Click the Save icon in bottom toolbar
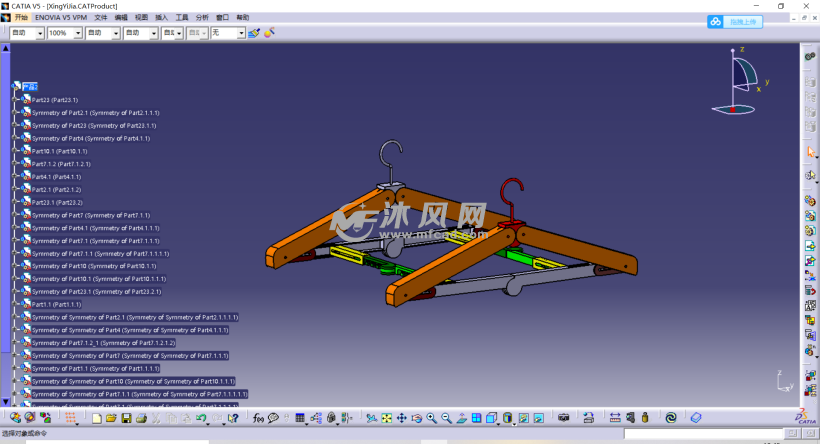The image size is (820, 444). pos(127,417)
